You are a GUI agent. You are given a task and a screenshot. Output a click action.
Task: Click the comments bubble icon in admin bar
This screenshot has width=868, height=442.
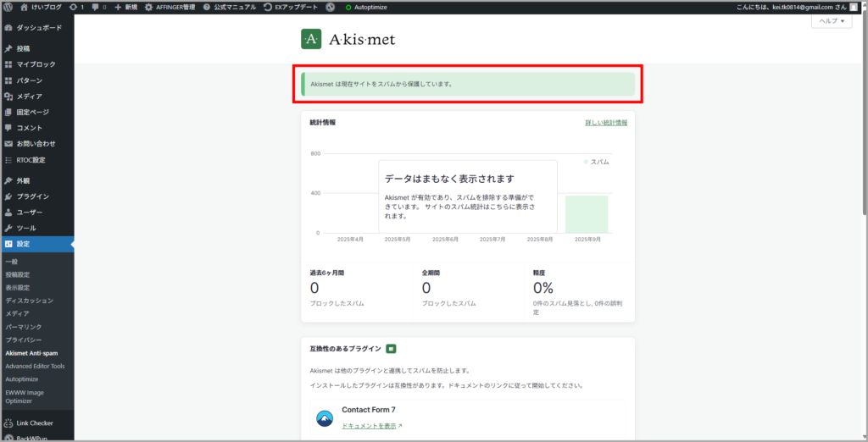click(x=97, y=7)
